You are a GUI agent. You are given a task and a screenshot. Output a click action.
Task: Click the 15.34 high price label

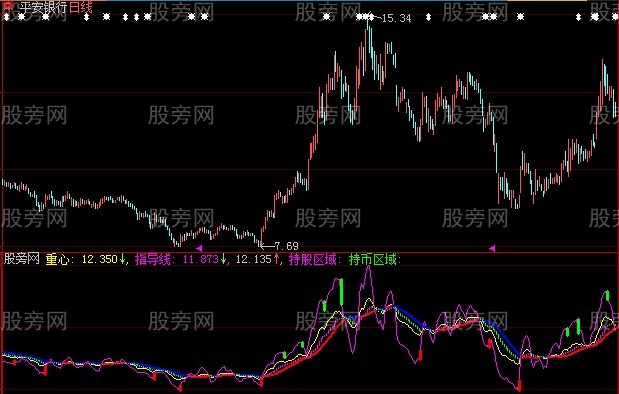(x=396, y=18)
